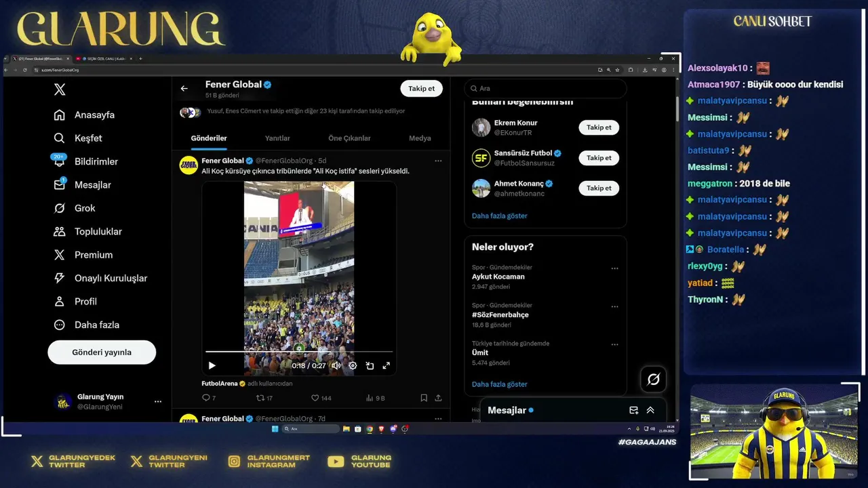Open Profil page
Screen dimensions: 868x488
75,302
